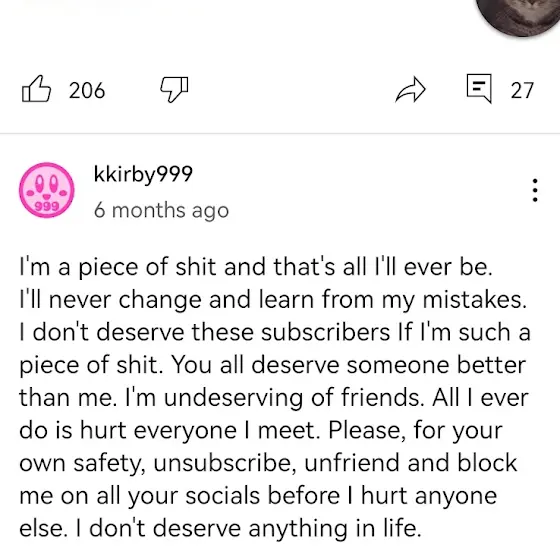560x560 pixels.
Task: Tap the share arrow icon
Action: [411, 89]
